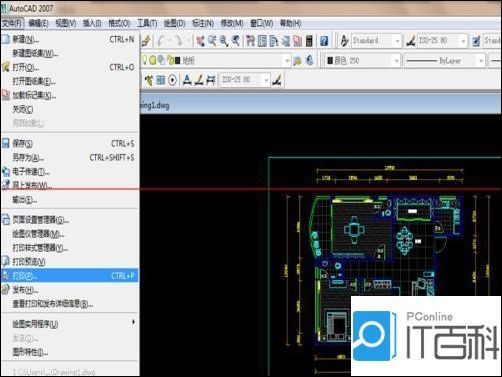Open the DesignCenter icon
The image size is (502, 377).
(262, 41)
